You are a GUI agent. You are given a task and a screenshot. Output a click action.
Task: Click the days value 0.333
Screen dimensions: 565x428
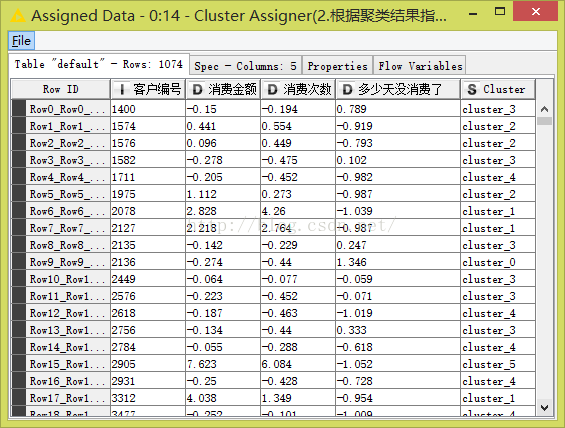pyautogui.click(x=398, y=330)
